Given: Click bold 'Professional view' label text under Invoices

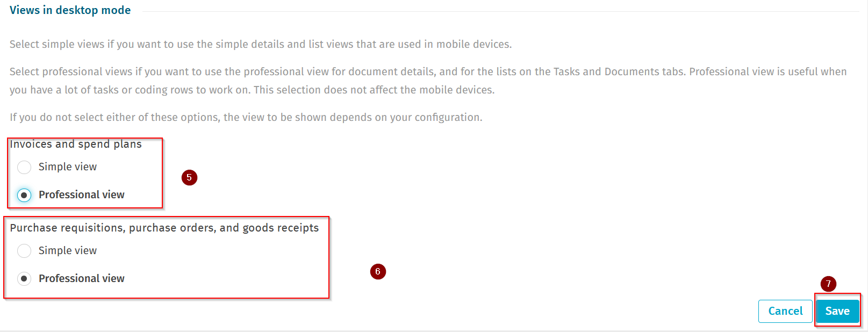Looking at the screenshot, I should pos(82,195).
